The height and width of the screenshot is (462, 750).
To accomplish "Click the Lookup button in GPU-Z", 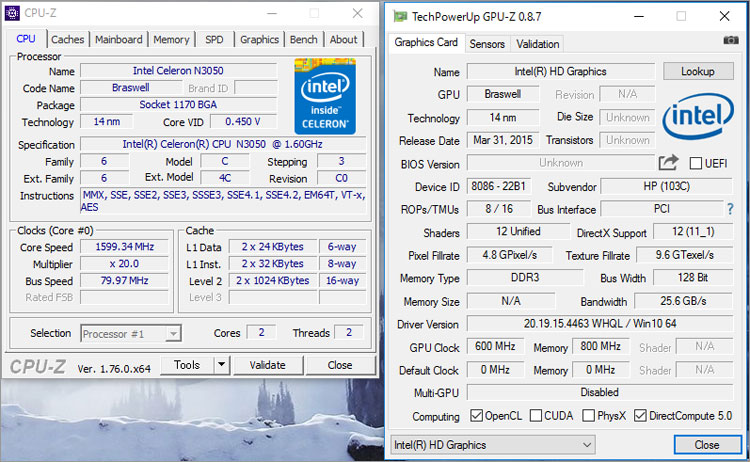I will 698,71.
